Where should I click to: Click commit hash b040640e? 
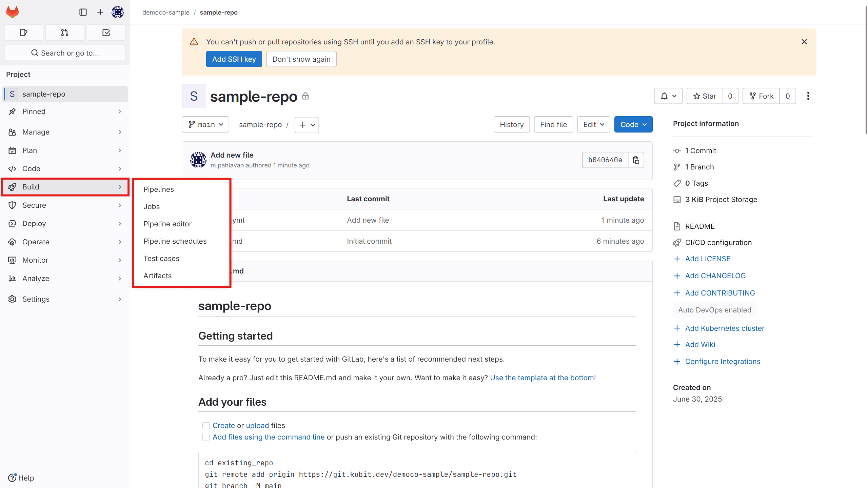pyautogui.click(x=605, y=160)
